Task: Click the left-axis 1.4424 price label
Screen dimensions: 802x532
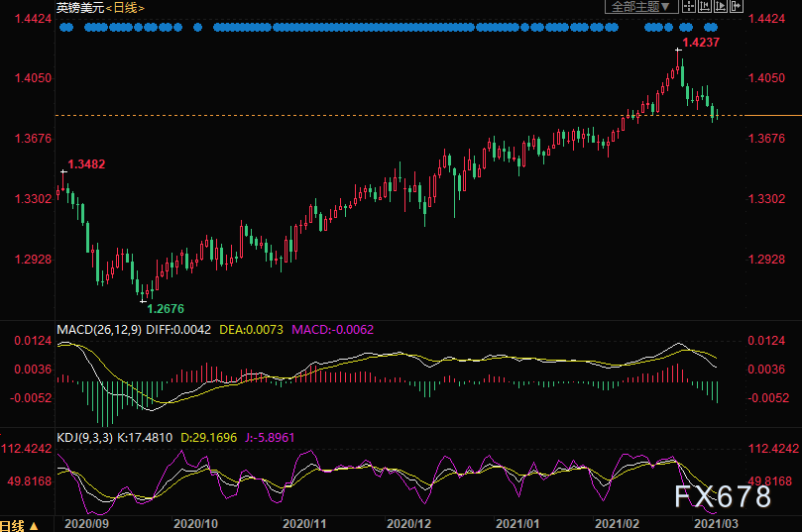Action: tap(34, 19)
